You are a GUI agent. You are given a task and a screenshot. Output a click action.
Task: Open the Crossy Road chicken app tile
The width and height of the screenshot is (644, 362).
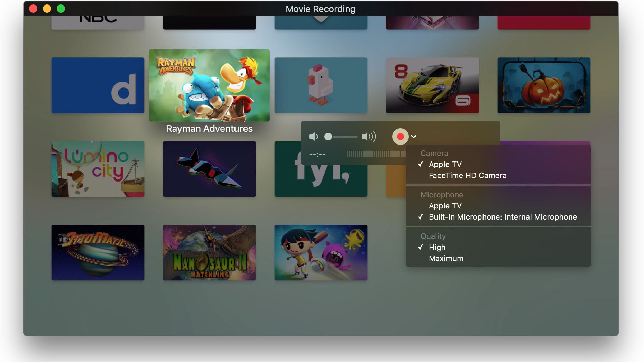tap(321, 85)
